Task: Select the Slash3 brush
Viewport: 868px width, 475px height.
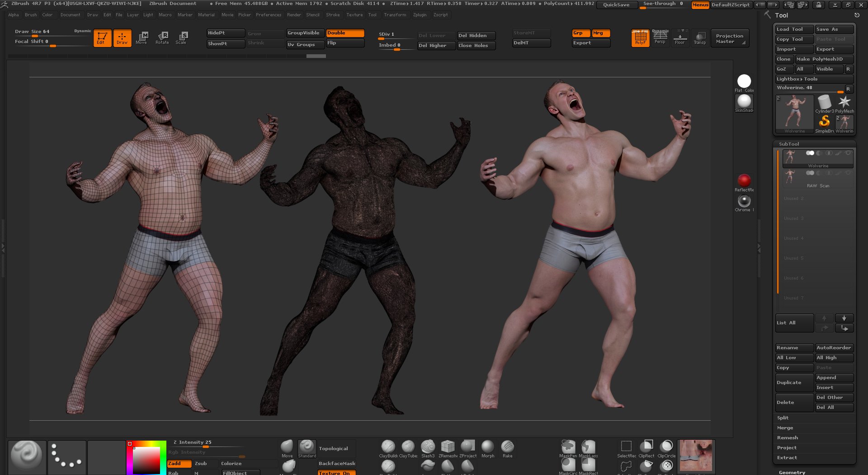Action: 428,449
